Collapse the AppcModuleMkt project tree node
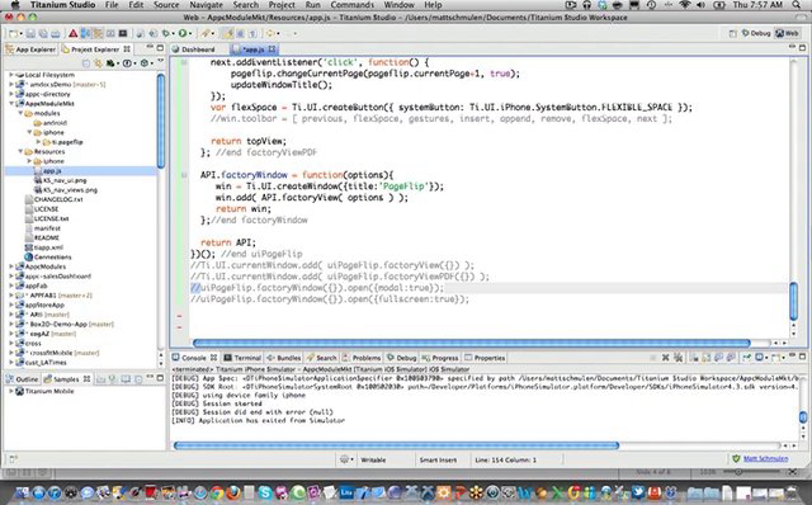The height and width of the screenshot is (505, 812). click(12, 104)
